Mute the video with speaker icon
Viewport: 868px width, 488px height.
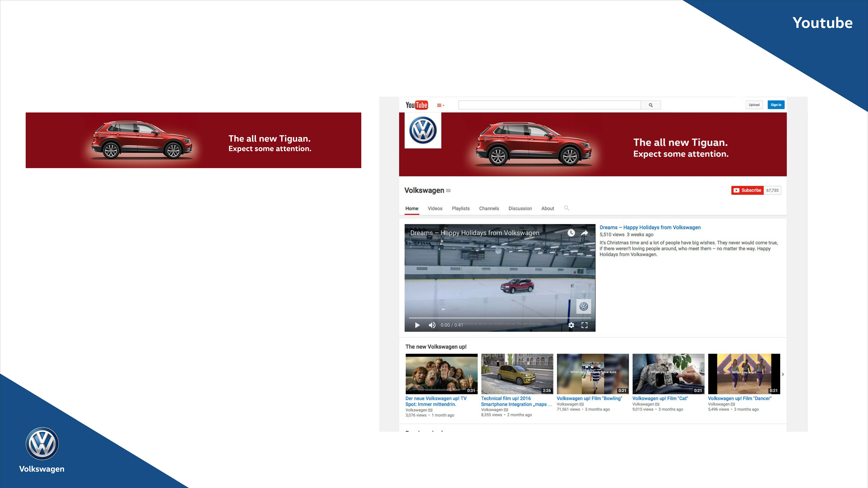[x=432, y=325]
